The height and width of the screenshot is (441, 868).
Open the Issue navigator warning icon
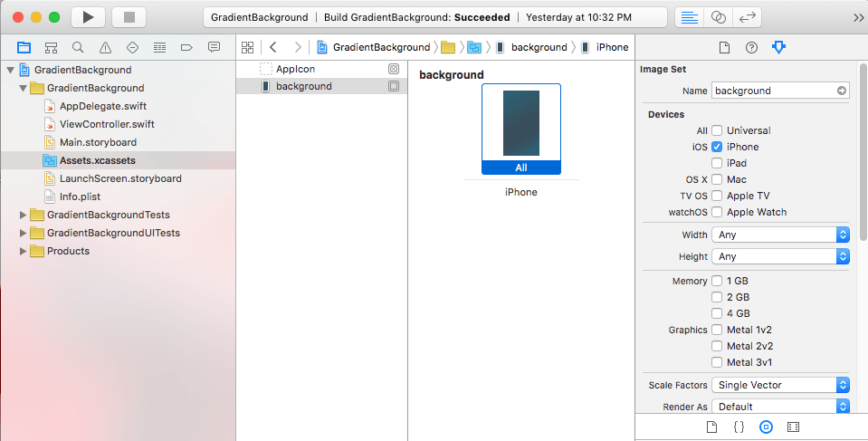(x=105, y=48)
